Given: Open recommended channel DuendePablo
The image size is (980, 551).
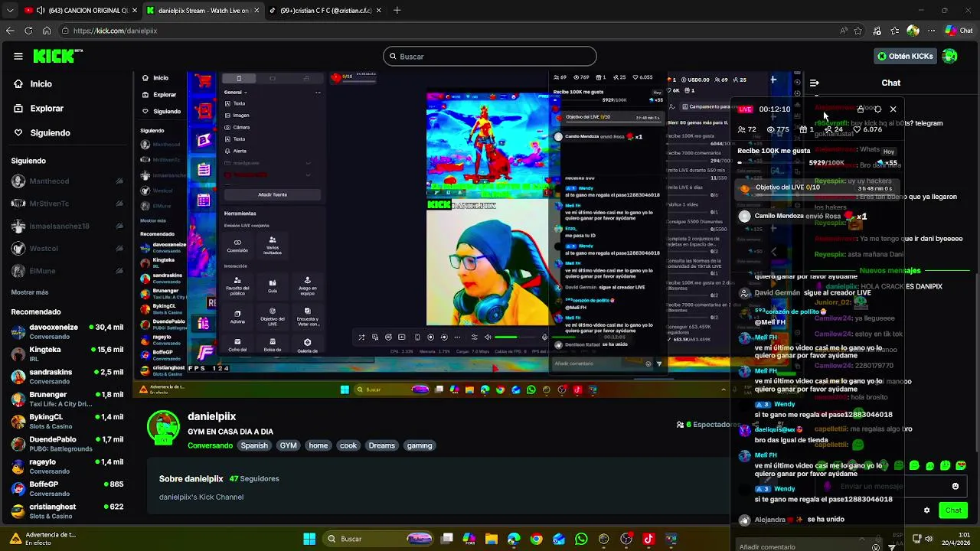Looking at the screenshot, I should click(x=67, y=444).
